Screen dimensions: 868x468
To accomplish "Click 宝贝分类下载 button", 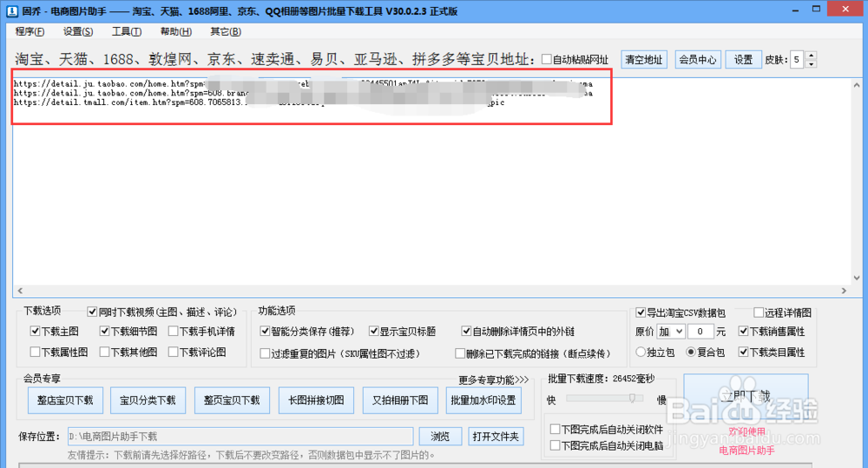I will tap(148, 400).
